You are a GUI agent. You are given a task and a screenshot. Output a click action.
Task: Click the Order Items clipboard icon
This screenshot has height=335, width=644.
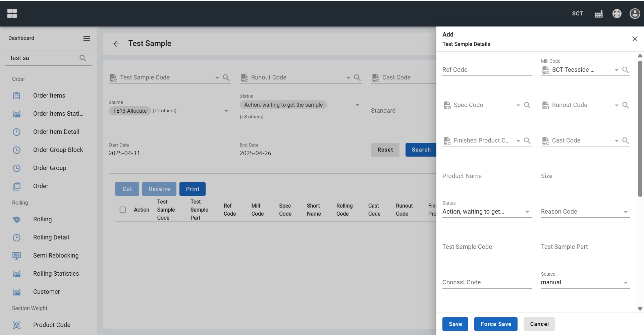point(16,96)
